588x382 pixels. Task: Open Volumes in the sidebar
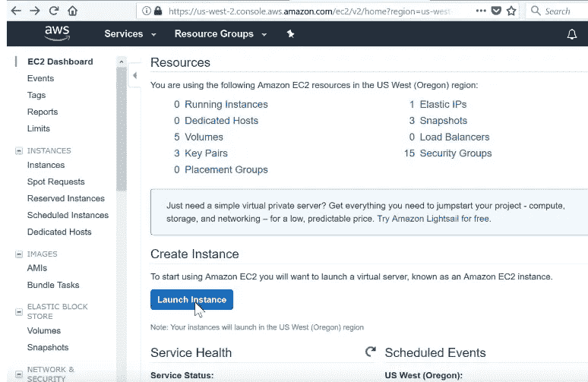44,330
